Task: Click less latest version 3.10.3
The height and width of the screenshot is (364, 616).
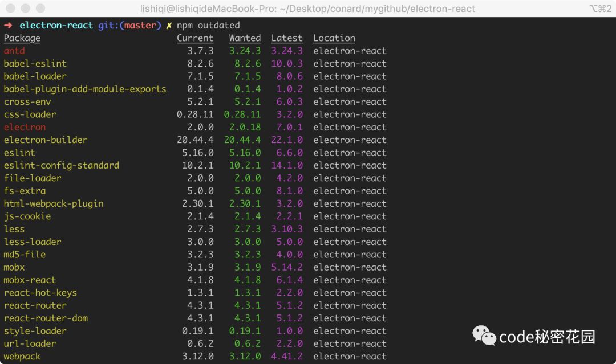Action: (x=287, y=229)
